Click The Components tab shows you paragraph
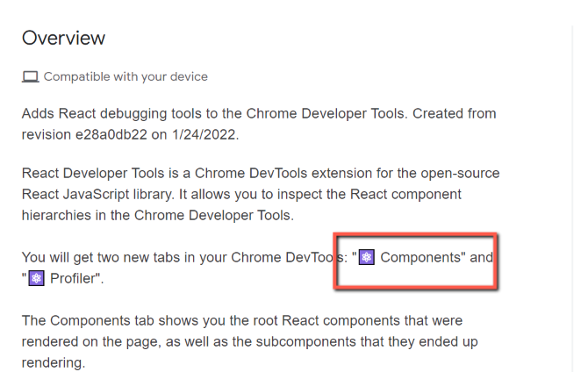This screenshot has height=372, width=588. [250, 341]
